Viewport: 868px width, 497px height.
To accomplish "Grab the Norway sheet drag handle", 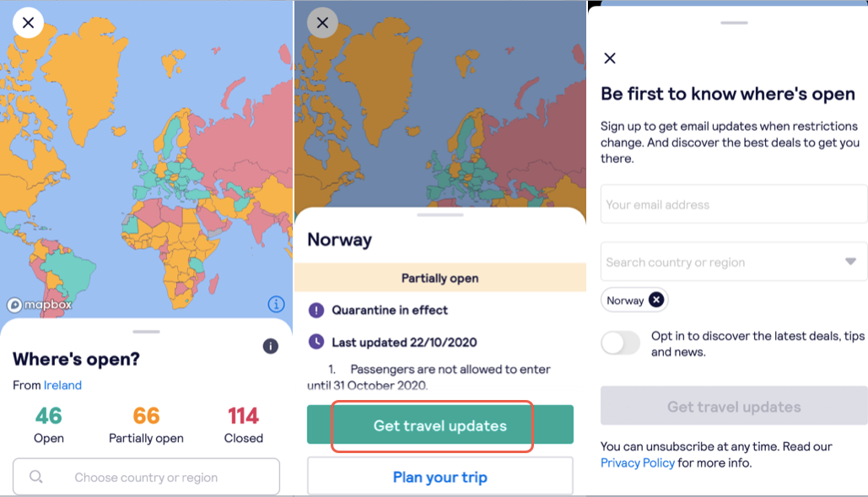I will tap(440, 214).
